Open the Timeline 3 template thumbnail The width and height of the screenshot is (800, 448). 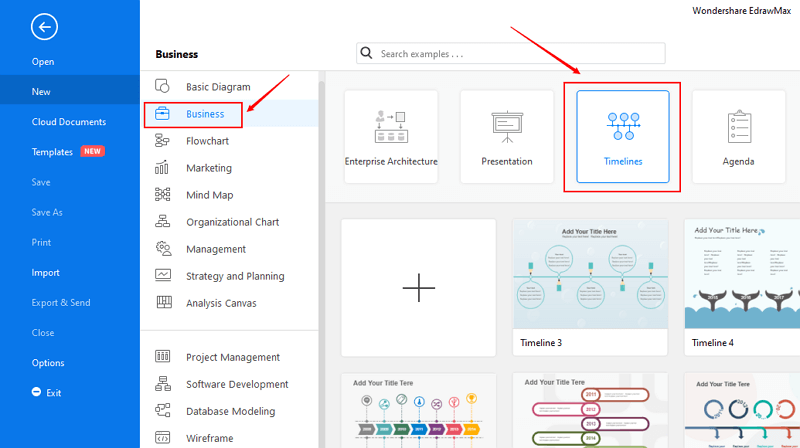(x=590, y=288)
